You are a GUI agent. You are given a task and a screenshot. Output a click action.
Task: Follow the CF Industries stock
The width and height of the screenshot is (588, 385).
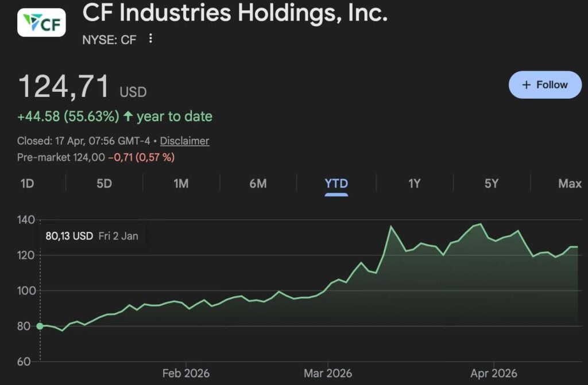point(545,85)
